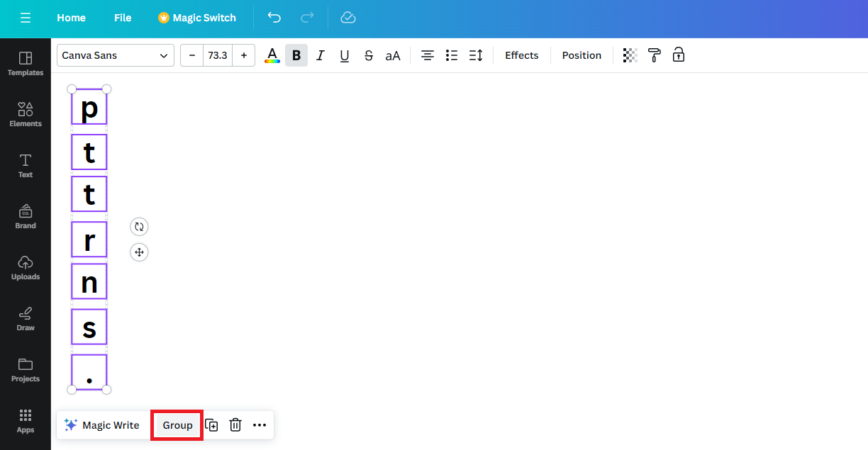Open the Canva Sans font dropdown

pos(116,55)
